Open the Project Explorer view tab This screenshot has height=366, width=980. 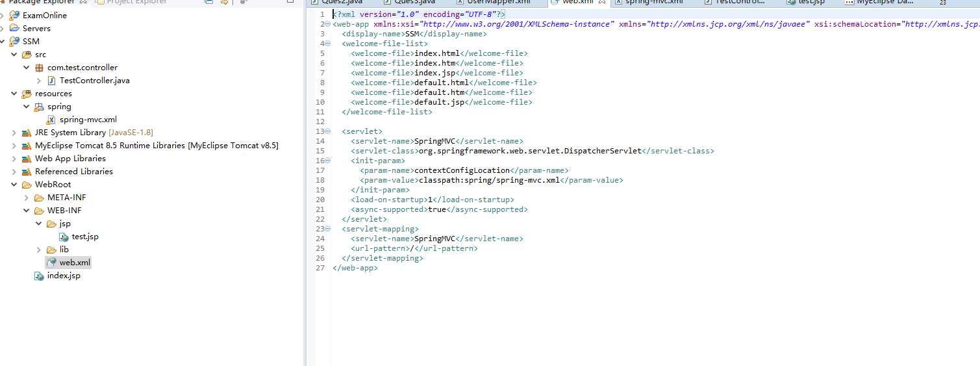tap(131, 2)
